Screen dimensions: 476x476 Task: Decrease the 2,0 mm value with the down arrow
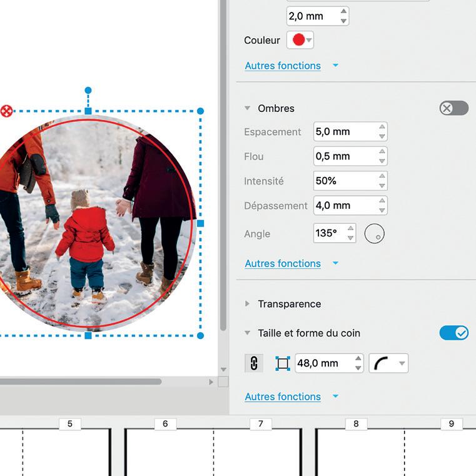coord(343,21)
